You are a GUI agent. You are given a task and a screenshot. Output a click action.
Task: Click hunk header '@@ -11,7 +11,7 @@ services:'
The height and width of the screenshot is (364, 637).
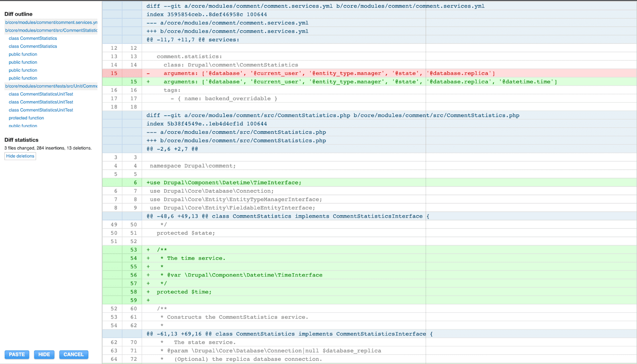click(193, 39)
